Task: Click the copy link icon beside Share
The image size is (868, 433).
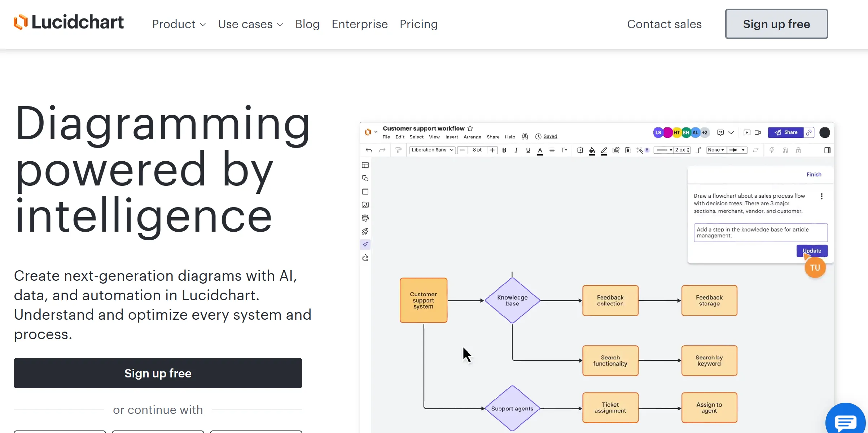Action: coord(809,132)
